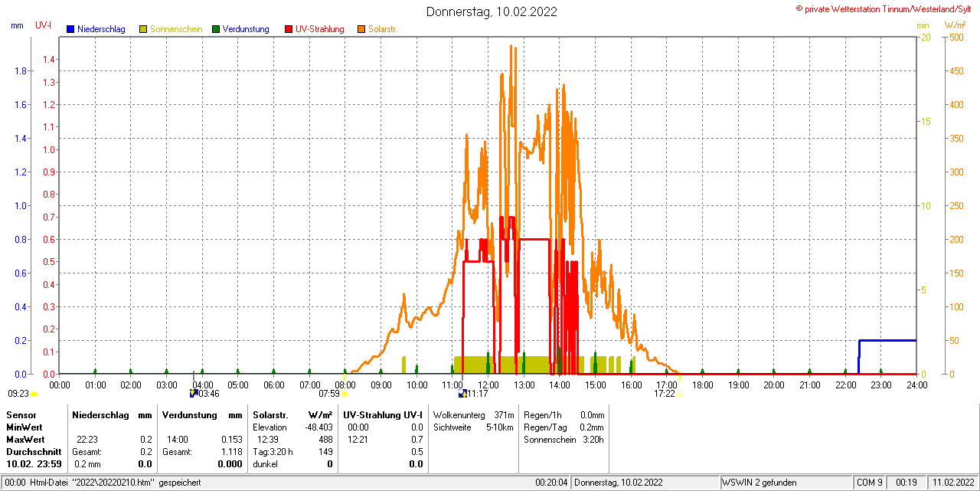Image resolution: width=980 pixels, height=491 pixels.
Task: Click the sunrise icon next to 07:59
Action: pyautogui.click(x=345, y=394)
